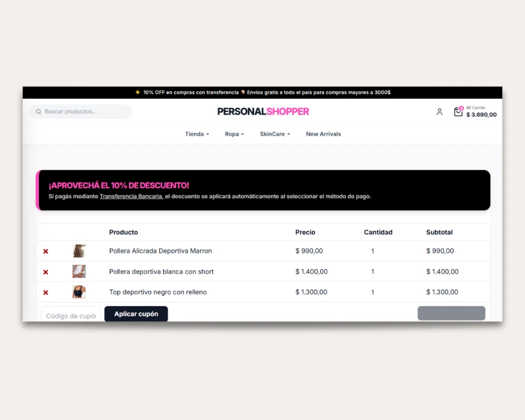Expand the Ropa dropdown menu

(x=234, y=134)
